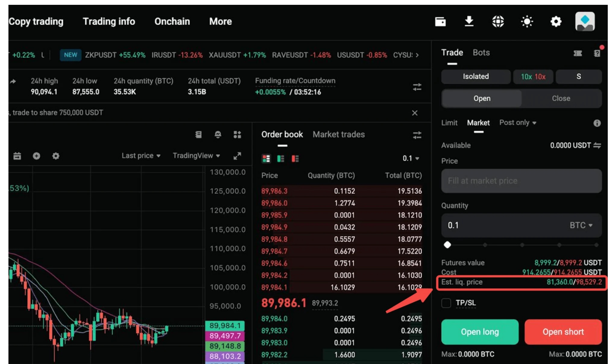The width and height of the screenshot is (615, 364).
Task: Enable the TP/SL checkbox
Action: coord(446,303)
